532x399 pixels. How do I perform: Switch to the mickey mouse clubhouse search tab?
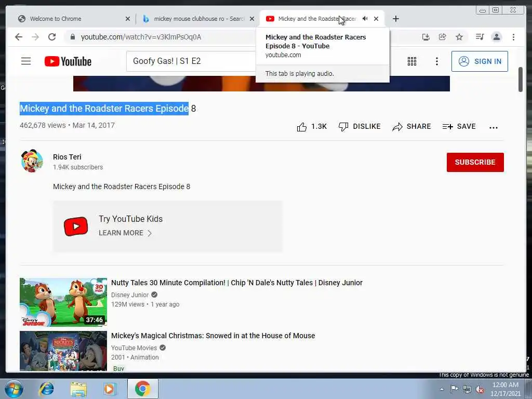(198, 19)
